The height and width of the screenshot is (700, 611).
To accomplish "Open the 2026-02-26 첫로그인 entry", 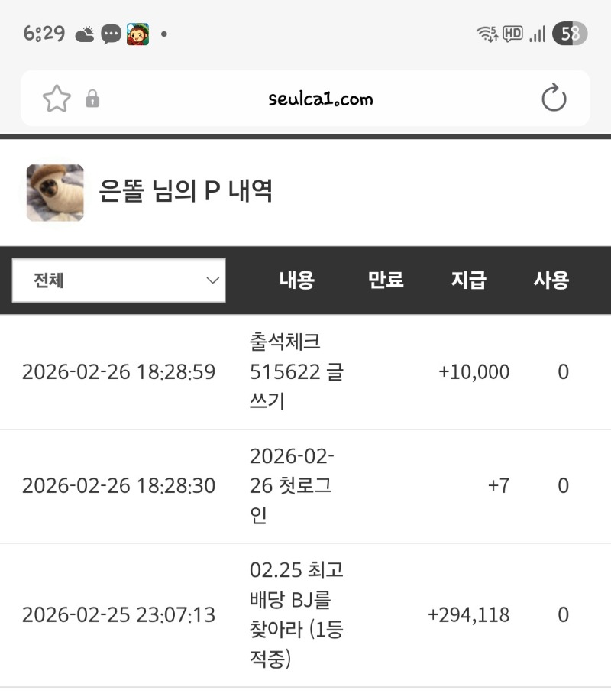I will click(292, 486).
